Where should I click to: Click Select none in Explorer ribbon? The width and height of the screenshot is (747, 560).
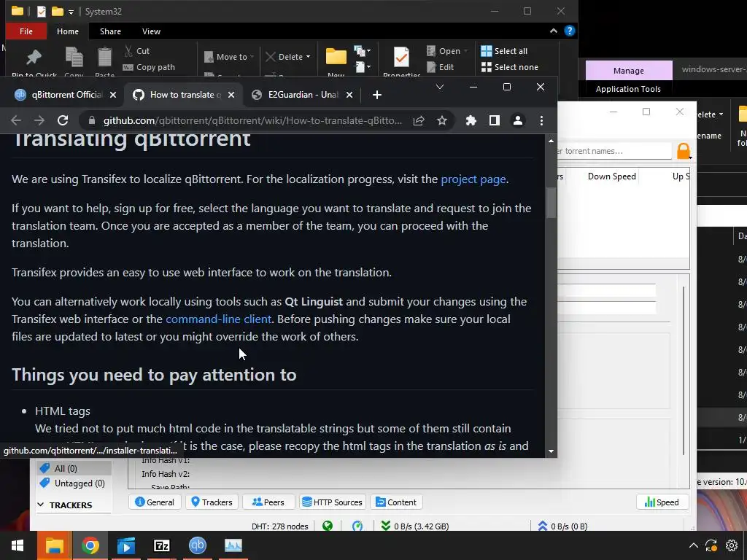click(510, 67)
